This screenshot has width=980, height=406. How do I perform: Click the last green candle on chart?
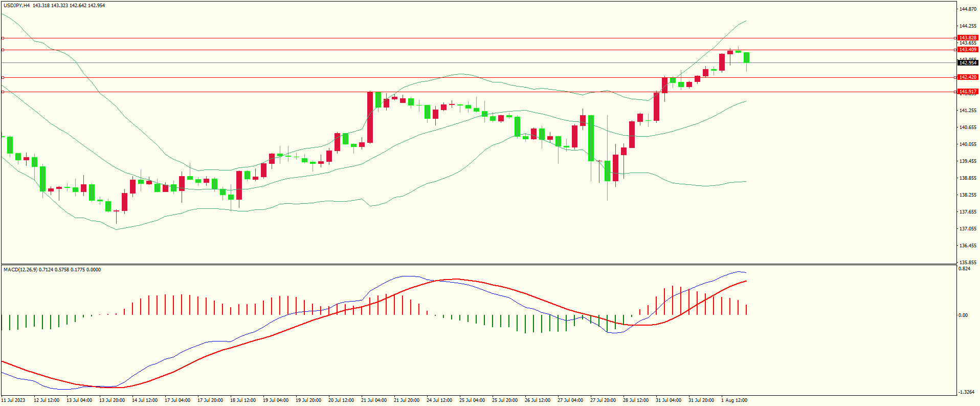[747, 57]
